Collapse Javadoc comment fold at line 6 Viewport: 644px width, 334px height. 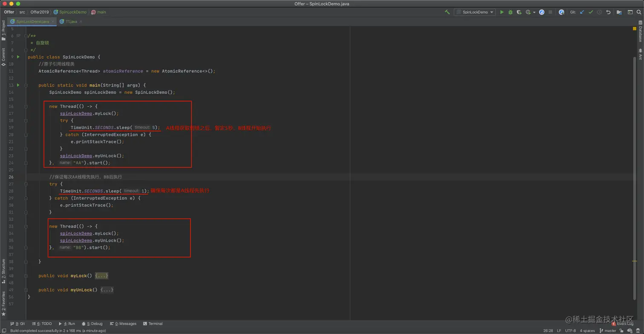[26, 36]
